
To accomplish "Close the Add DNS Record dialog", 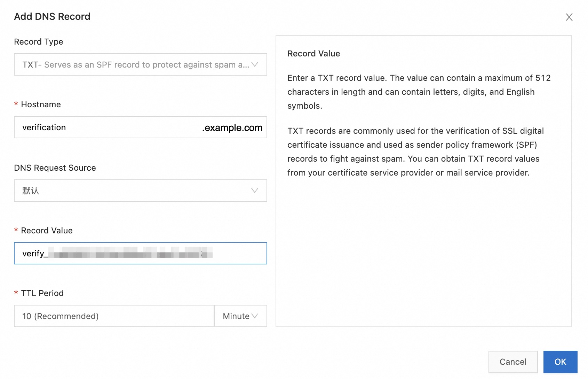I will pyautogui.click(x=569, y=17).
